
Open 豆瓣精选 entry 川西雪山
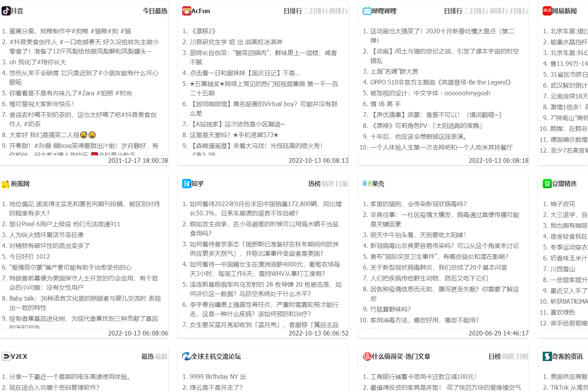point(563,269)
